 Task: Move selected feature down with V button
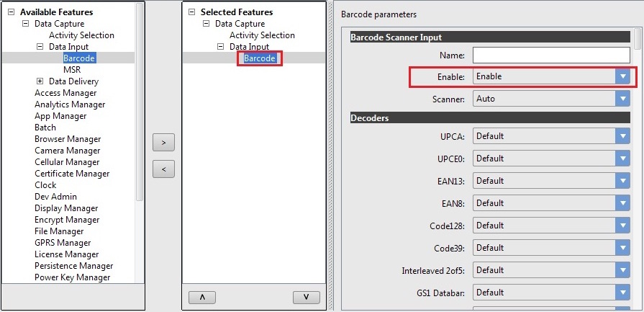(306, 297)
